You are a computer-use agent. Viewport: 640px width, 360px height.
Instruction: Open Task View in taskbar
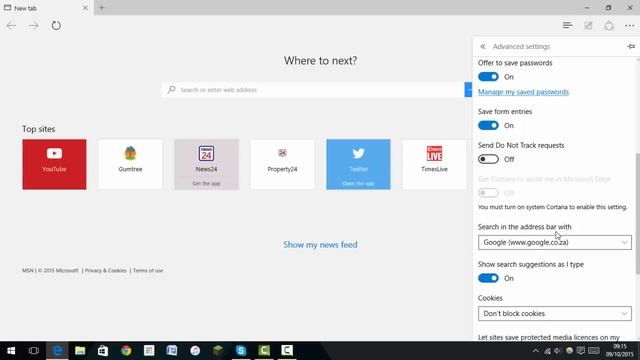[x=34, y=351]
